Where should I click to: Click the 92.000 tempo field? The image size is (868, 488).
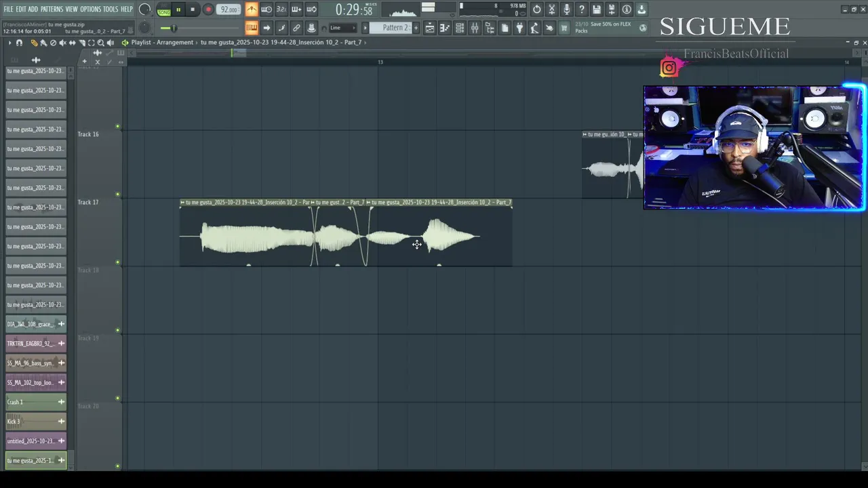point(229,9)
